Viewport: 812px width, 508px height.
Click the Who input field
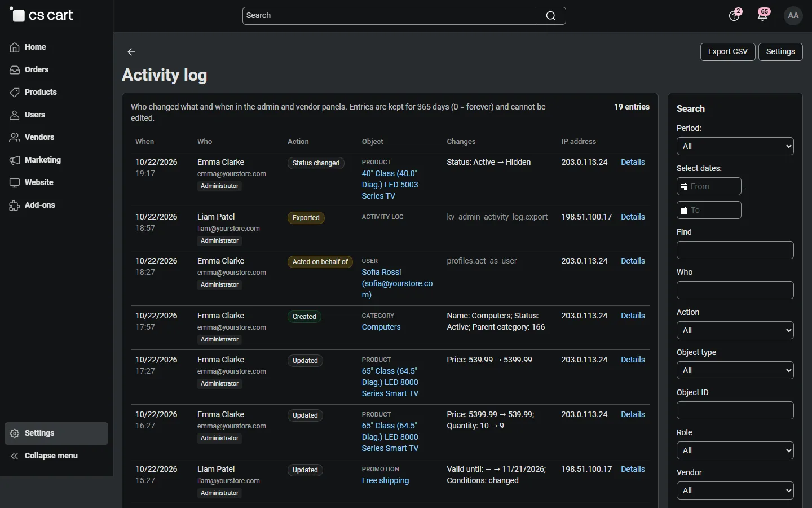pyautogui.click(x=735, y=290)
